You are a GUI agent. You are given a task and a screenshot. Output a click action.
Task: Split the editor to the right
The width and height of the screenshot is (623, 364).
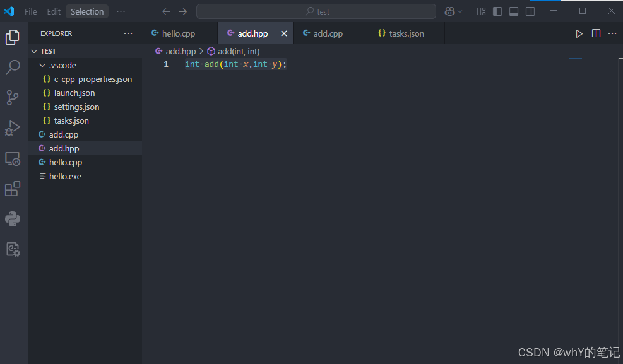[596, 33]
